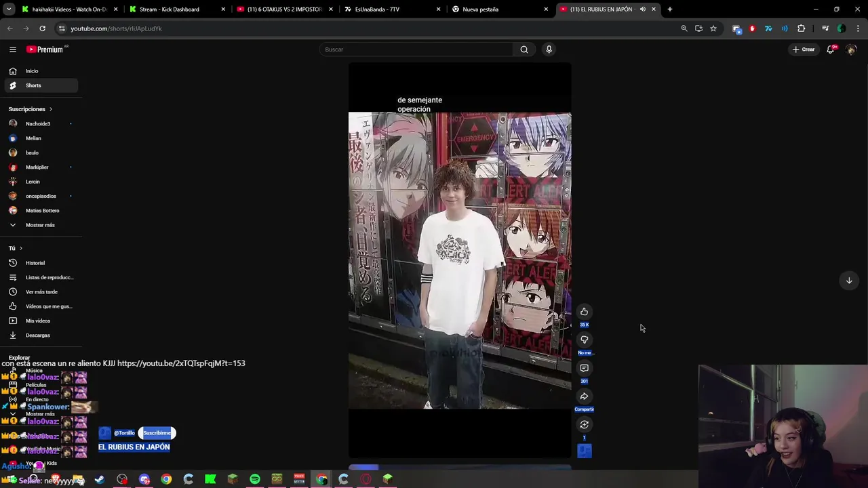
Task: Open the Kick app in the taskbar
Action: pyautogui.click(x=210, y=479)
